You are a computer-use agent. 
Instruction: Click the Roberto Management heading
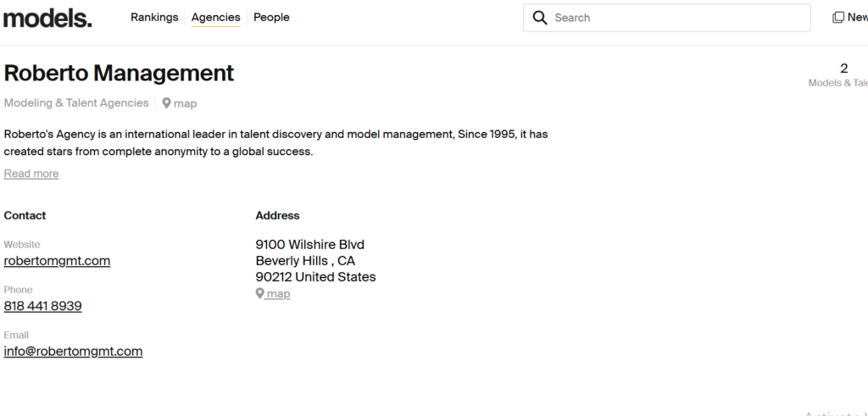click(x=119, y=74)
